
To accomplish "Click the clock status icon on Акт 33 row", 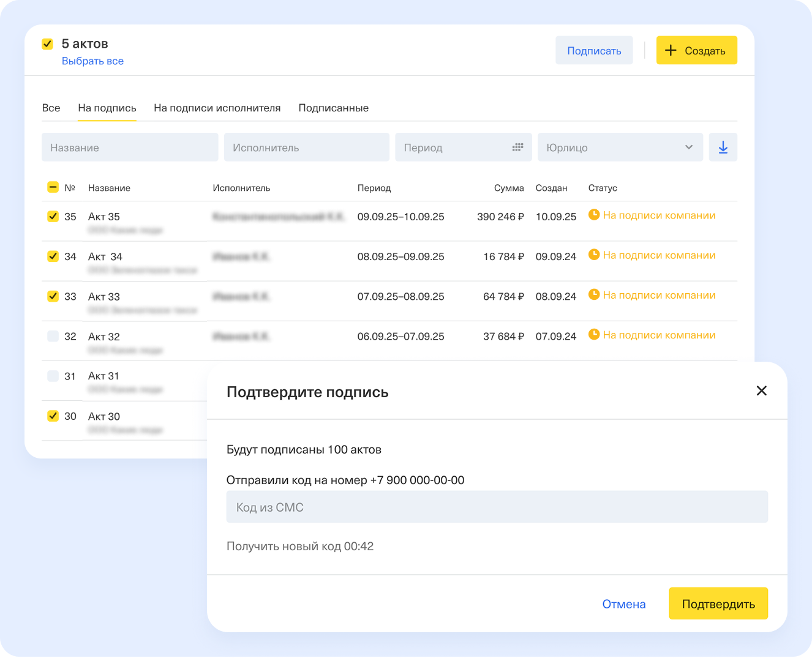I will coord(594,295).
